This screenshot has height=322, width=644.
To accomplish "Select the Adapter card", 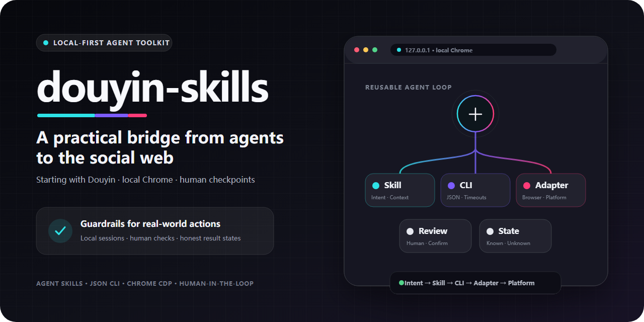I will coord(551,190).
